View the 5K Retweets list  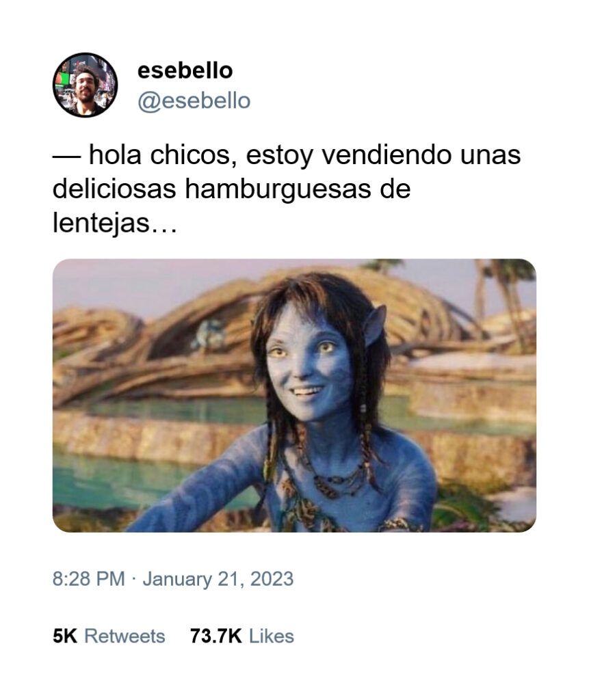pos(109,636)
